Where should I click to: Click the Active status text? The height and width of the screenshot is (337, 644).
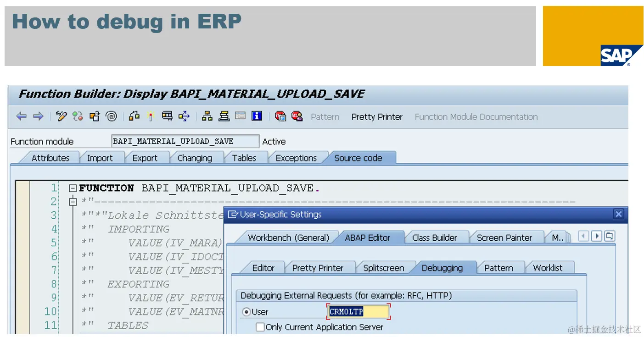coord(274,142)
